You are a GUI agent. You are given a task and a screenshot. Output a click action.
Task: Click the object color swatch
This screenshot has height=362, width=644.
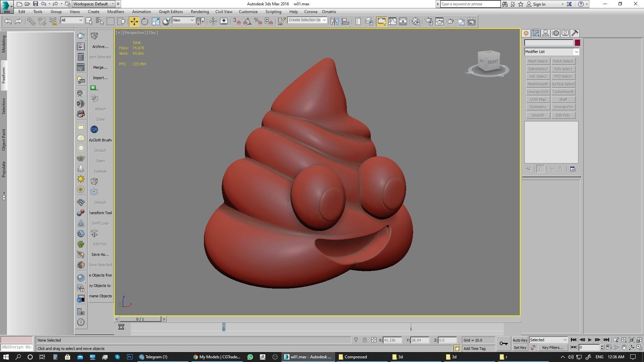tap(577, 43)
